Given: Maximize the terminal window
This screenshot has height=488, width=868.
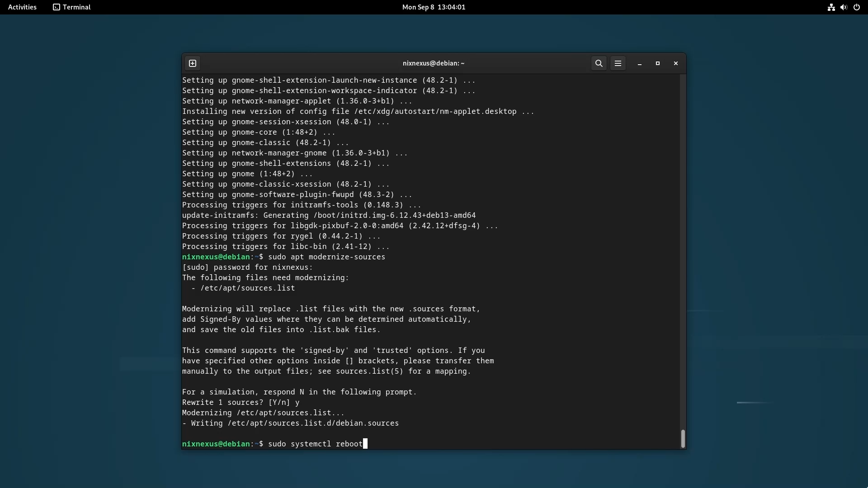Looking at the screenshot, I should tap(658, 63).
